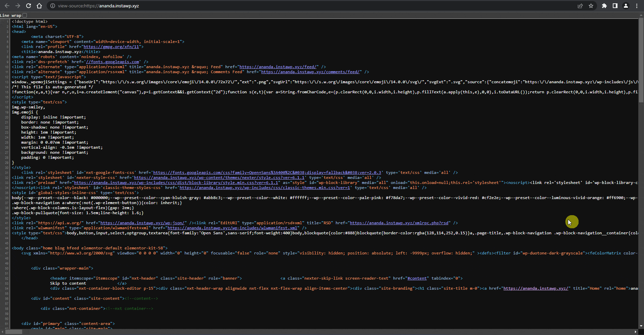Open the user profile icon
Image resolution: width=644 pixels, height=335 pixels.
pos(626,6)
